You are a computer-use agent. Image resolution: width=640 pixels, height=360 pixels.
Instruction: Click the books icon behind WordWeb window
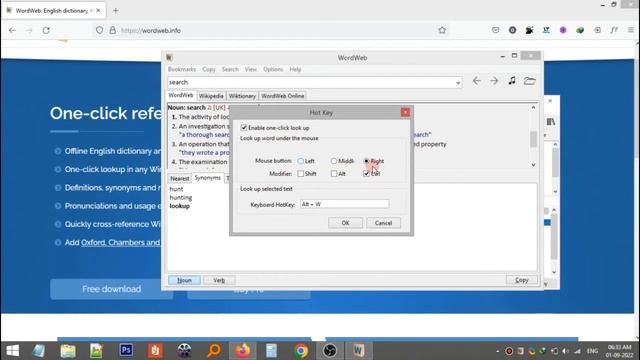[x=551, y=122]
